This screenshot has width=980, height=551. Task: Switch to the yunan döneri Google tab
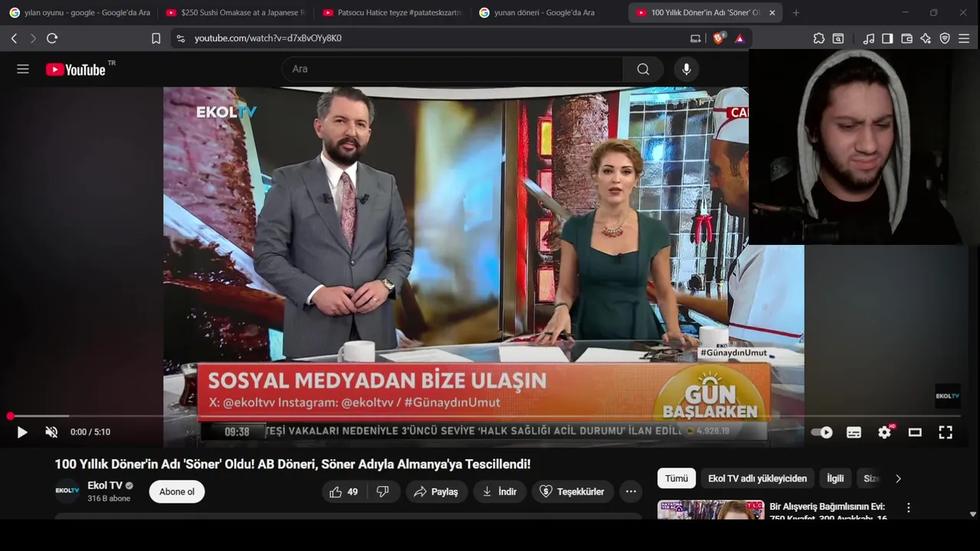click(x=548, y=13)
